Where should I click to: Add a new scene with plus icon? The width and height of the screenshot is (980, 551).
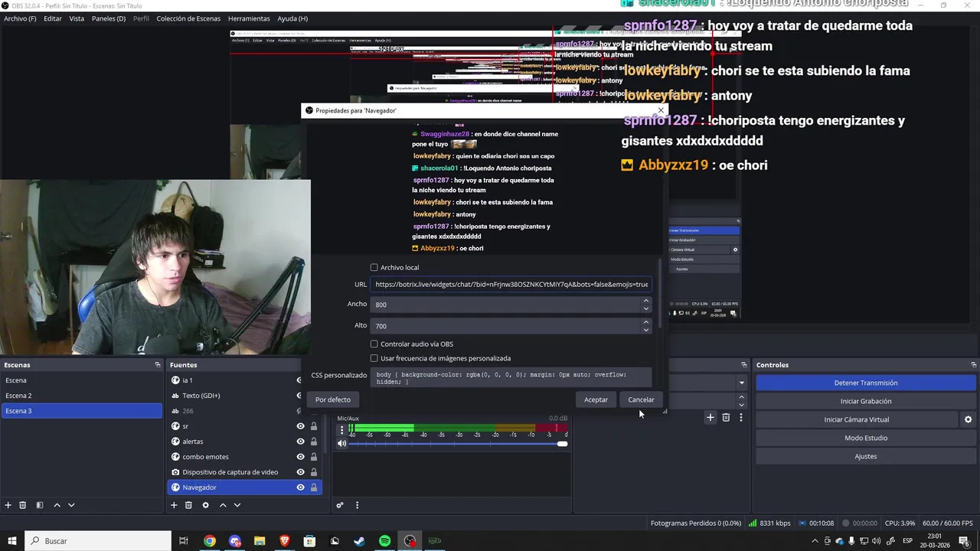(x=8, y=505)
